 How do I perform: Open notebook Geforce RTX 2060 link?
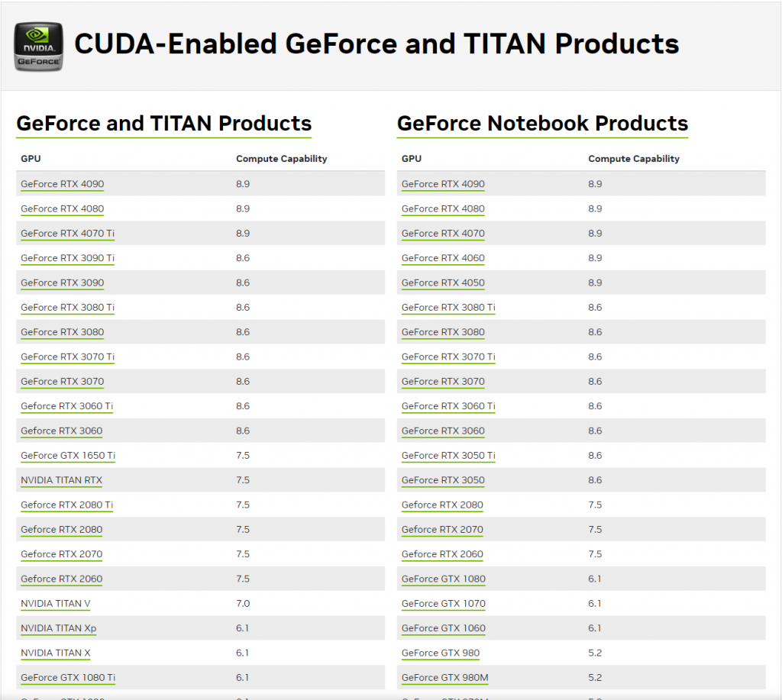coord(442,554)
